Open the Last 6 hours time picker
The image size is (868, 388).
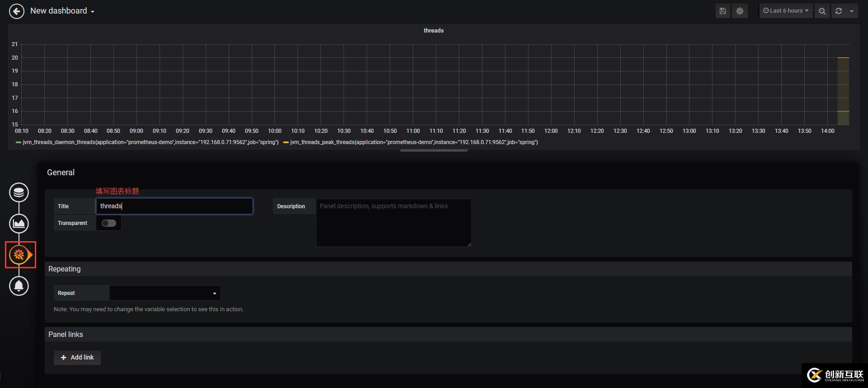(786, 11)
